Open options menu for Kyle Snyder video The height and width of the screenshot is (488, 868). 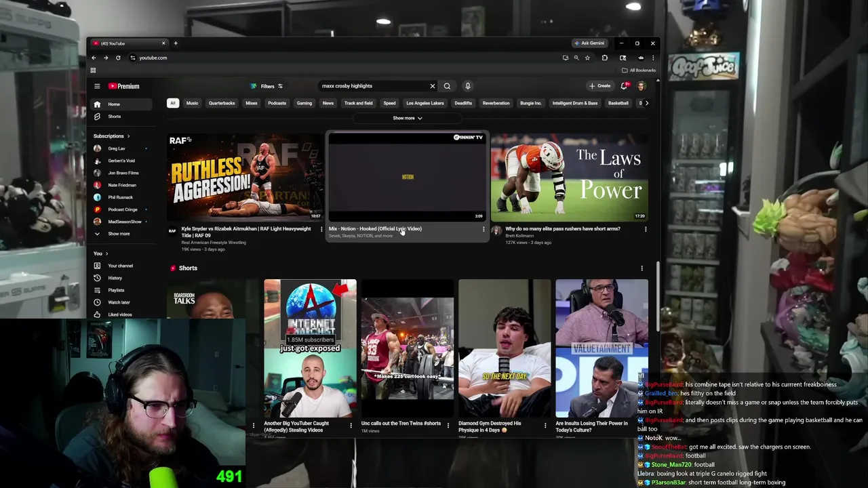tap(321, 229)
